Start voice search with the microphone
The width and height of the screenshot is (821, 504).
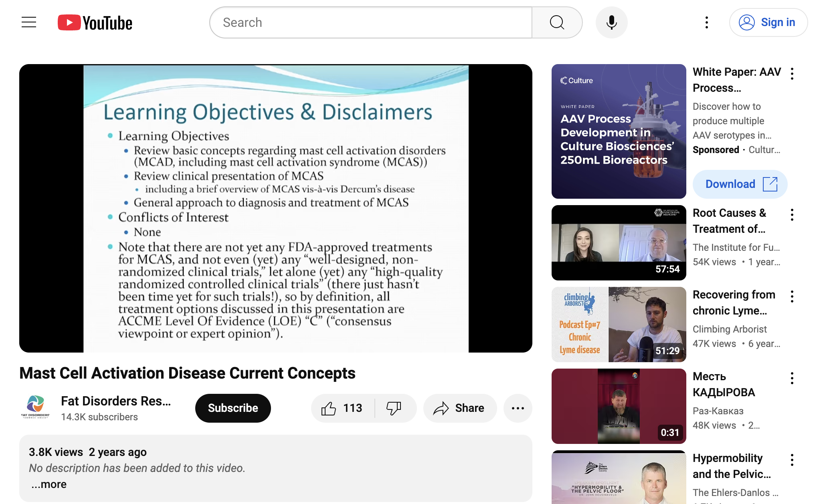click(611, 22)
